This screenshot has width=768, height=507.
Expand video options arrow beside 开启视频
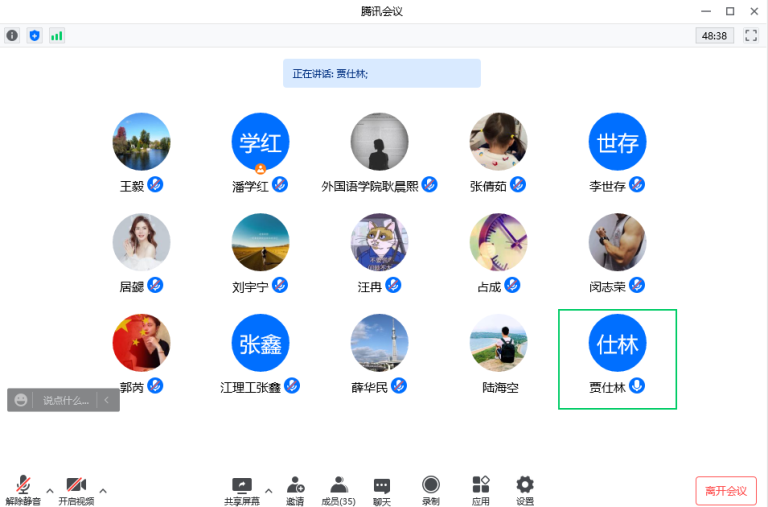pos(103,490)
